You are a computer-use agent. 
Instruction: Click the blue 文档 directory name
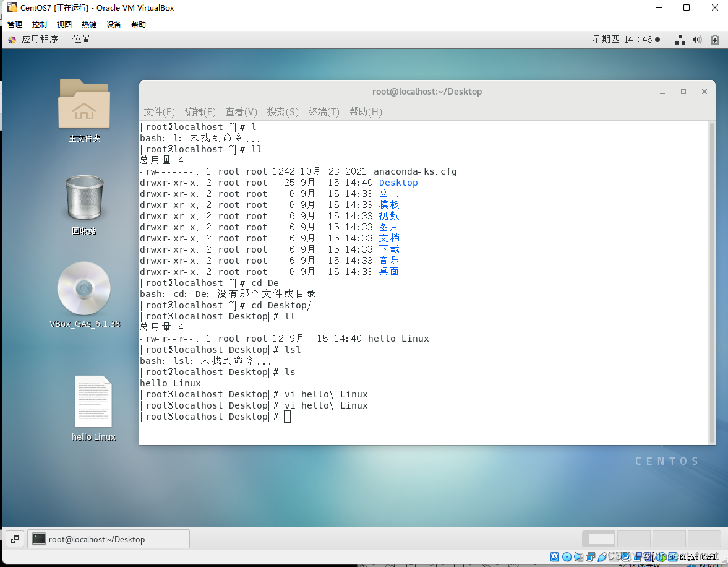coord(389,238)
